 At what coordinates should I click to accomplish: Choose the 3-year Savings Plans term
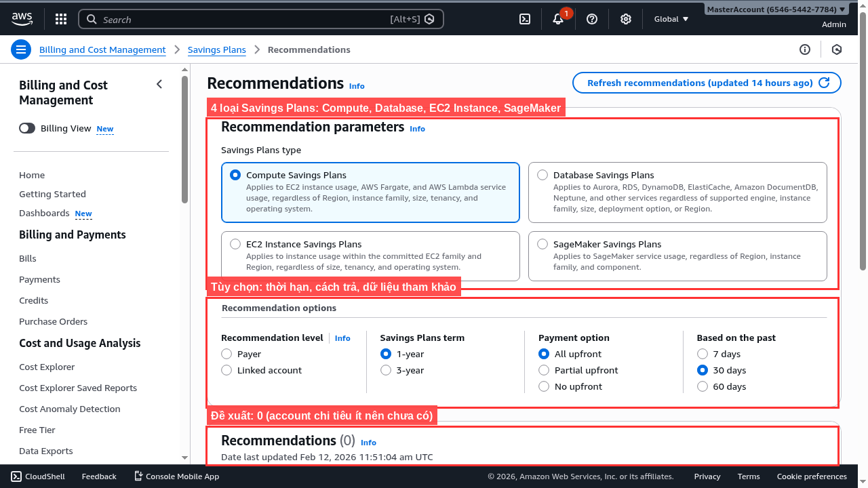[386, 370]
